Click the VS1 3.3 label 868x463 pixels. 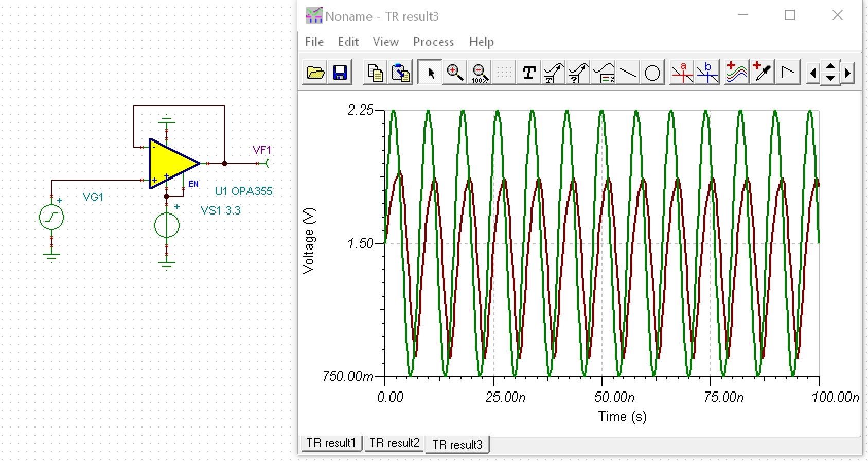pos(221,210)
